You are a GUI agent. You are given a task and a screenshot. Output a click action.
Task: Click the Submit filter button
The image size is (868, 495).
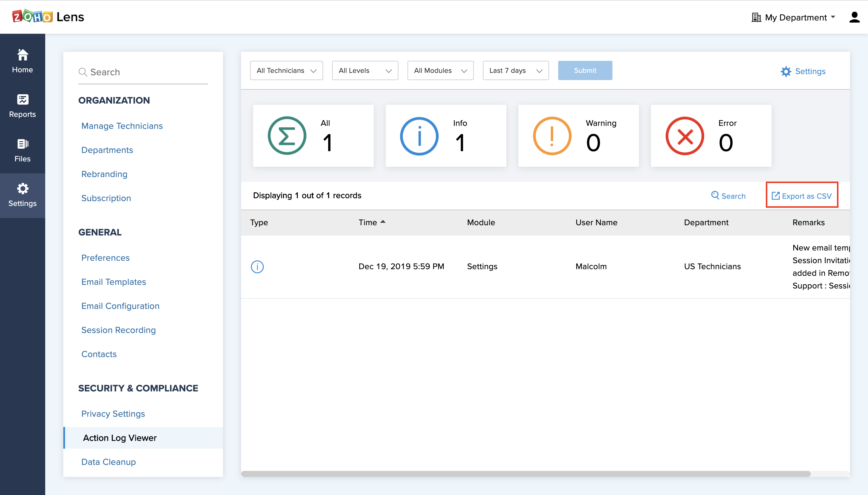(585, 71)
